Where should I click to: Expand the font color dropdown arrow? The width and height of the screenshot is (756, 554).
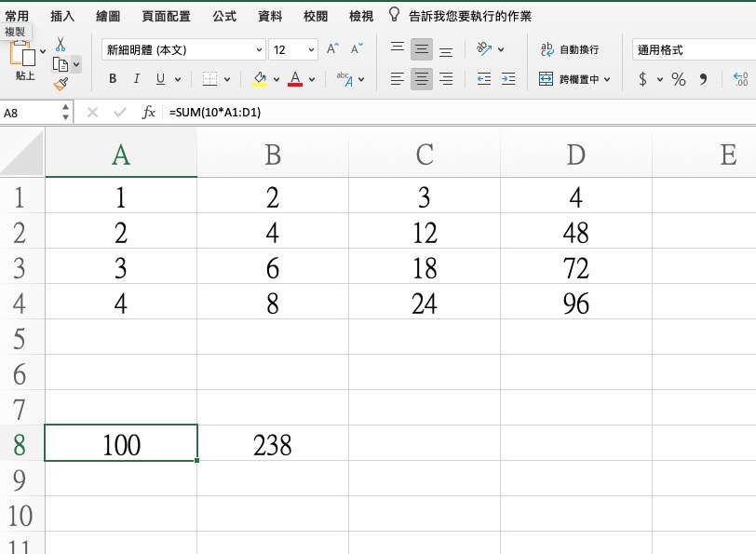[312, 79]
